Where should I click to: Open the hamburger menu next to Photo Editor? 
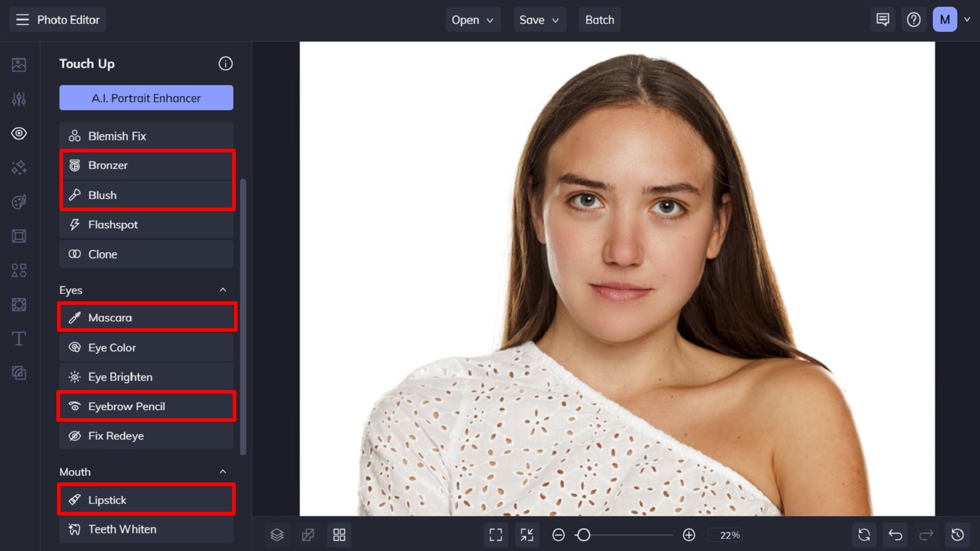pos(22,19)
